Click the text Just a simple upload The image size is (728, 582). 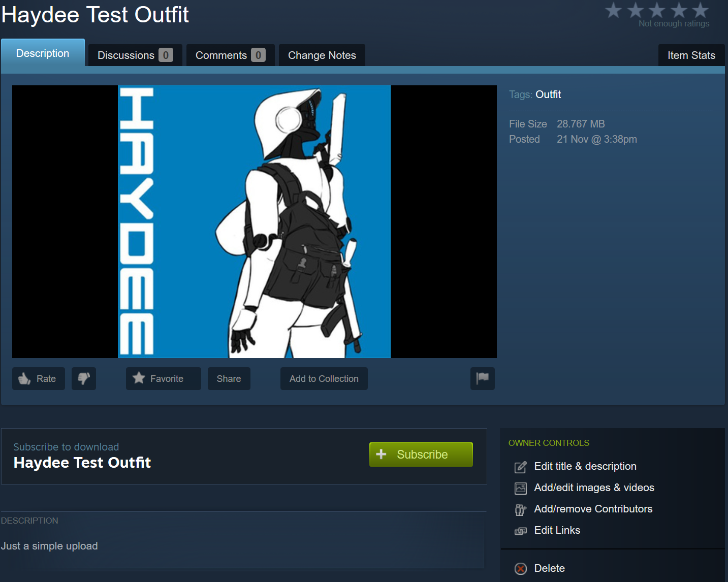49,546
